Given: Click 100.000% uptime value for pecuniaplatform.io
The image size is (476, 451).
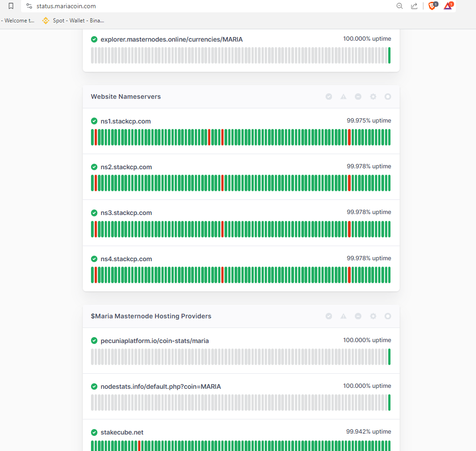Looking at the screenshot, I should (x=367, y=340).
